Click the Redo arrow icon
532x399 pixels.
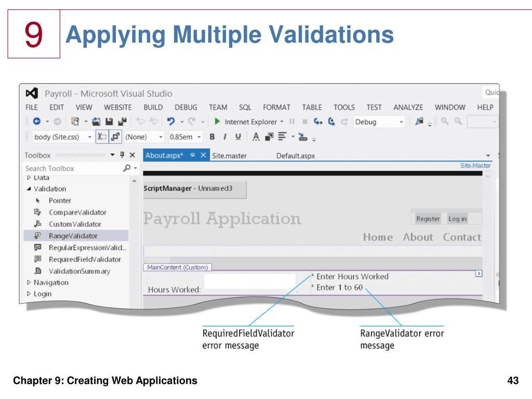(191, 121)
